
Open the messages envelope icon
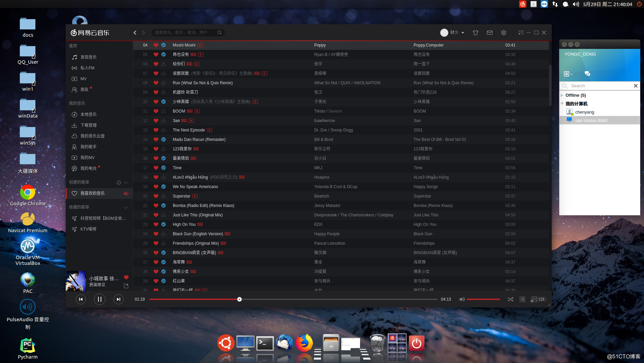click(x=490, y=33)
